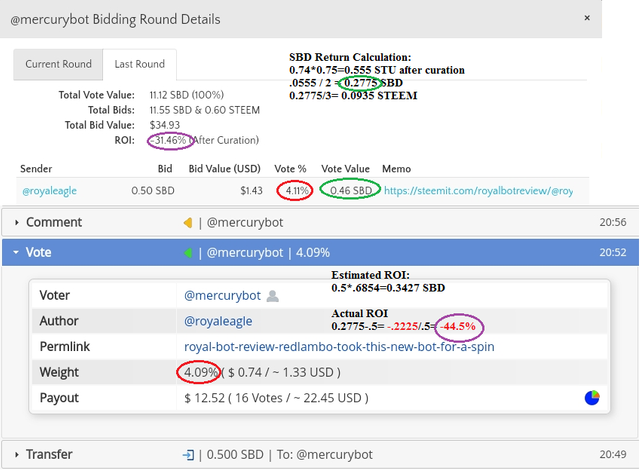
Task: Click the '4.11%' vote percent cell
Action: click(297, 191)
